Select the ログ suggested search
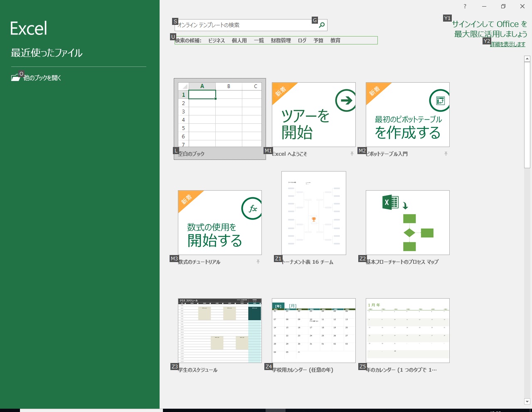Image resolution: width=532 pixels, height=412 pixels. click(302, 40)
